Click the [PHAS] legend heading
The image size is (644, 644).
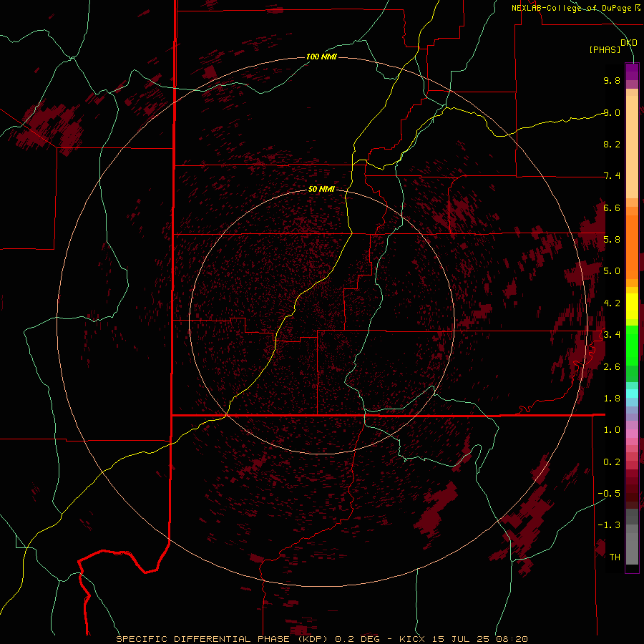pos(605,50)
